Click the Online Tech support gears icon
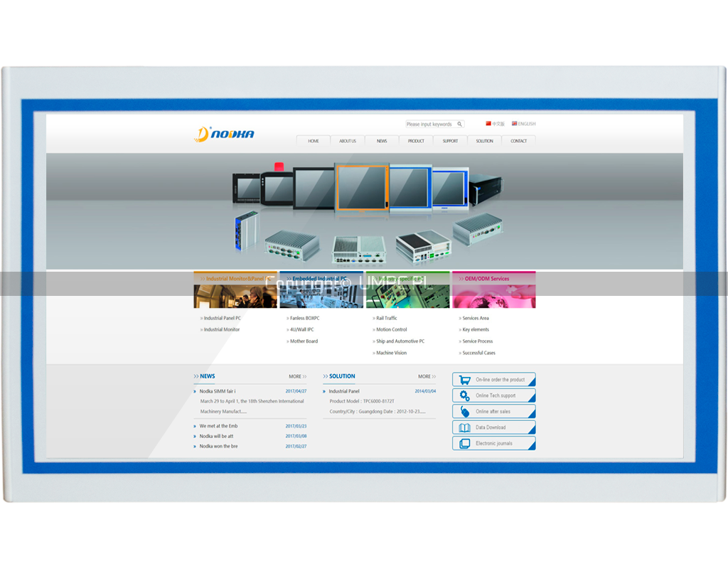 click(464, 395)
